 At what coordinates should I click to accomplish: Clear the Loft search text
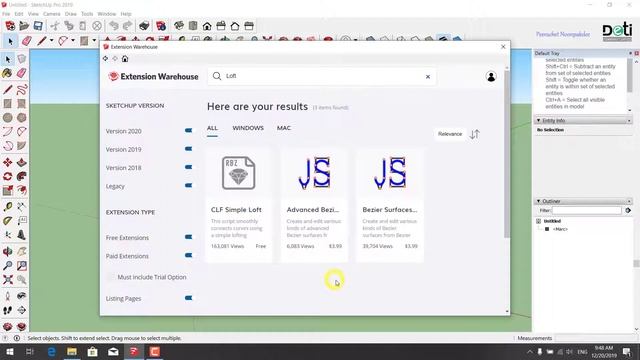[x=428, y=77]
